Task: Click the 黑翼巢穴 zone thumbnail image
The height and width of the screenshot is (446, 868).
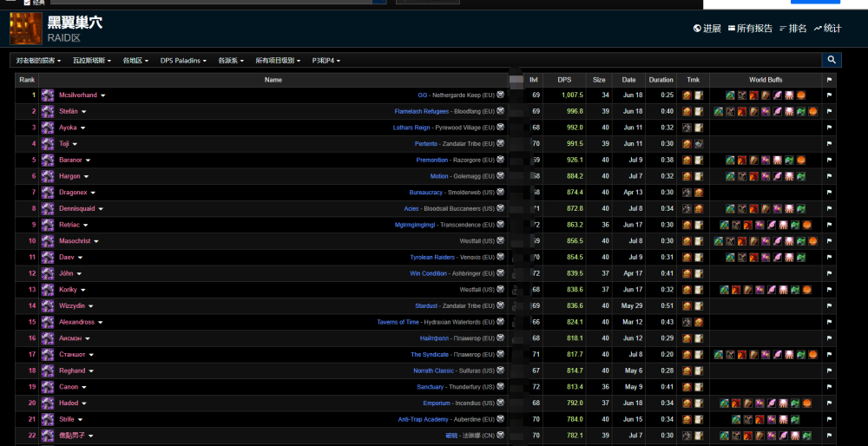Action: coord(26,29)
